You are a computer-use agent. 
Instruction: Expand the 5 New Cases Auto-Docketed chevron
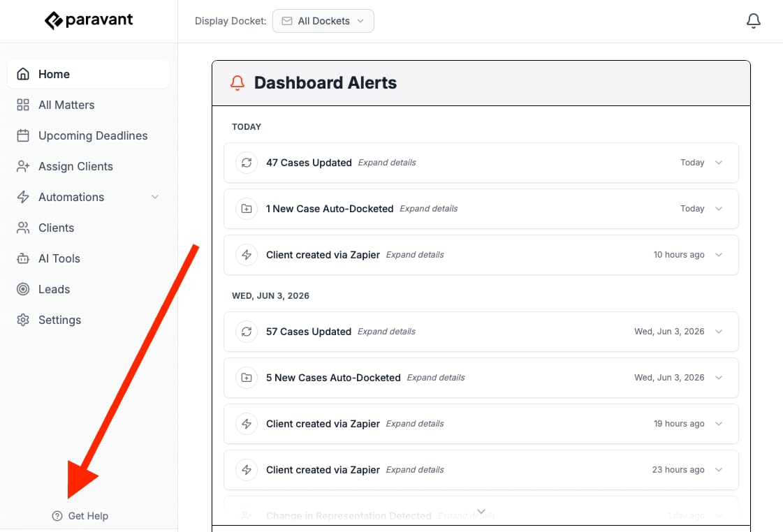coord(719,378)
